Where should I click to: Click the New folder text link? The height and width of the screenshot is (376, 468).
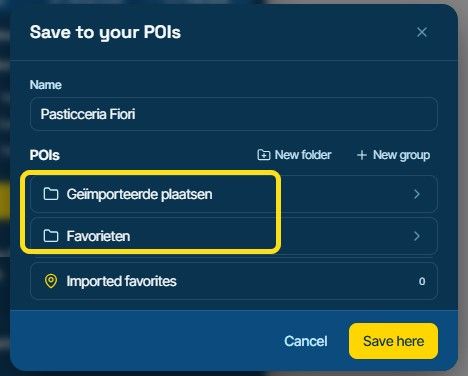coord(303,155)
